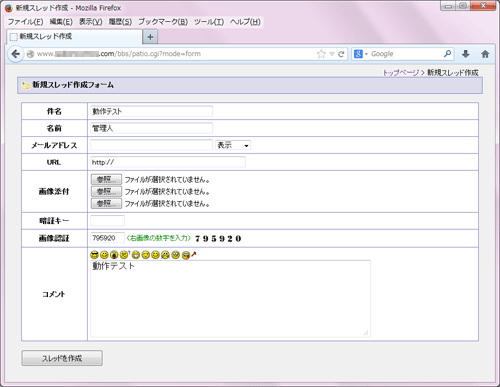The height and width of the screenshot is (387, 500).
Task: Focus the URL field containing http://
Action: pos(168,162)
